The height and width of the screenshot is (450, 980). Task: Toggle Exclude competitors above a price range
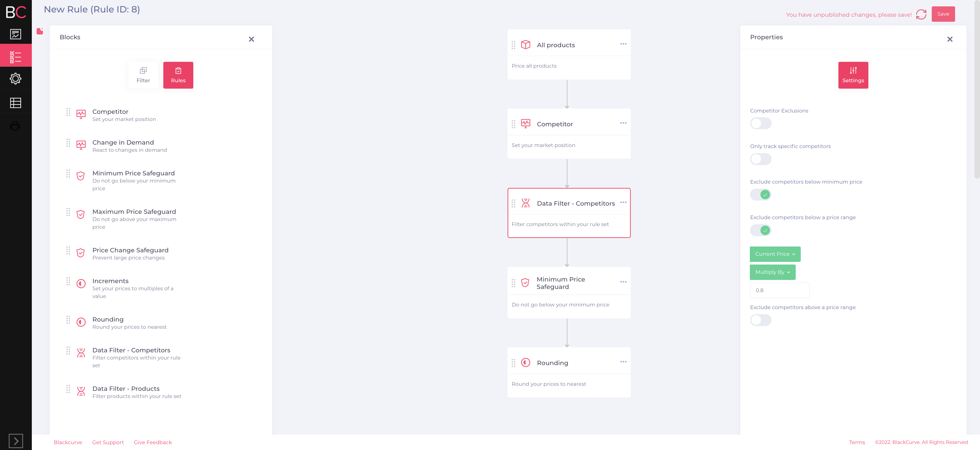760,320
